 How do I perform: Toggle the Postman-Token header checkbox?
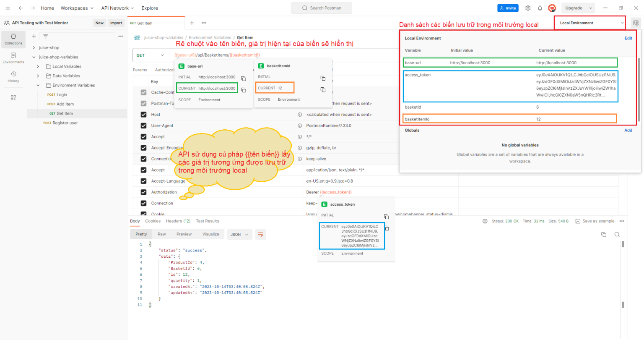143,103
